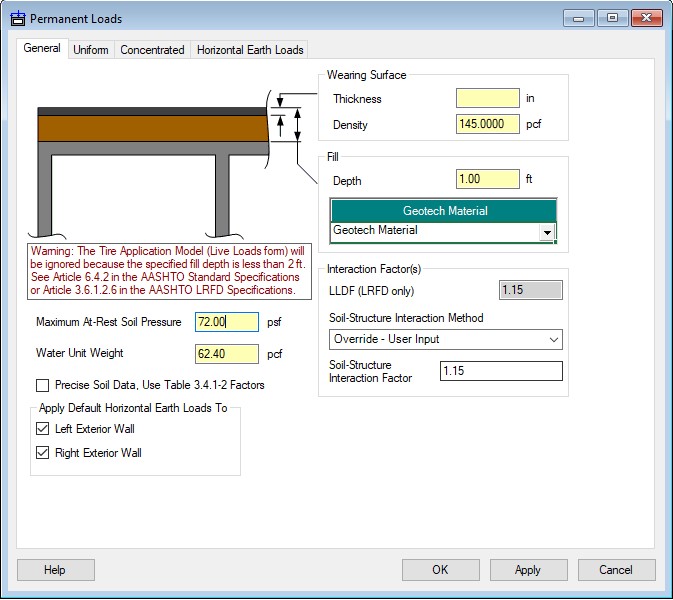The image size is (673, 600).
Task: Expand the Soil-Structure Interaction Method dropdown
Action: [x=446, y=339]
